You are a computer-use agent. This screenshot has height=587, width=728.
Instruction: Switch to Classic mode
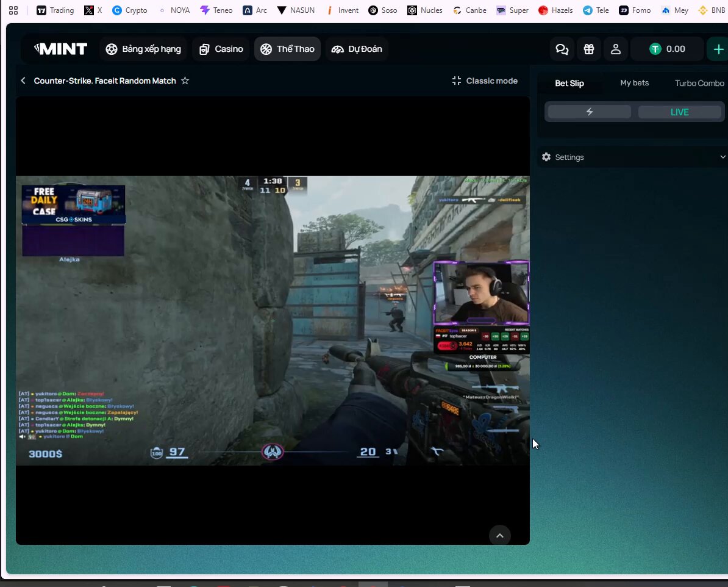485,81
